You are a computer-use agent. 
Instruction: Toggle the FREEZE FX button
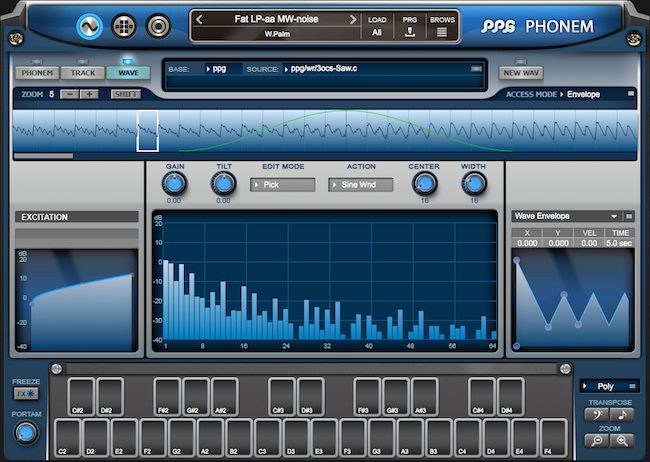[x=26, y=394]
